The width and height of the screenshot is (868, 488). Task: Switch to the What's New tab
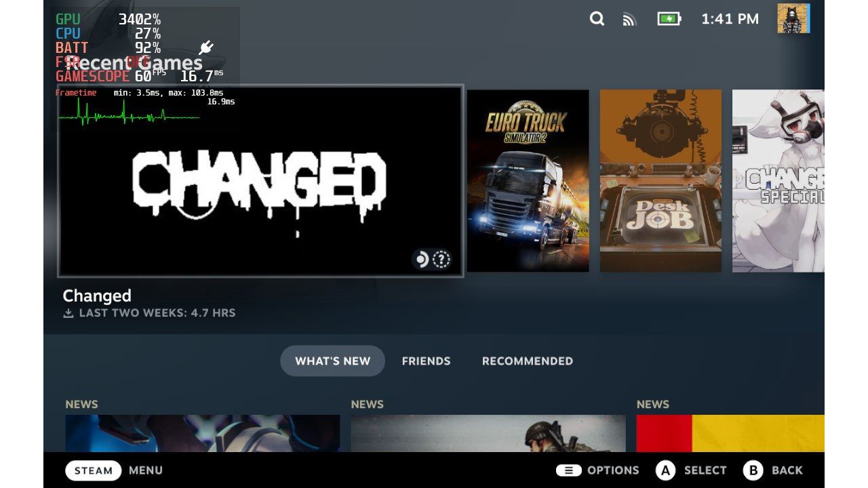332,361
